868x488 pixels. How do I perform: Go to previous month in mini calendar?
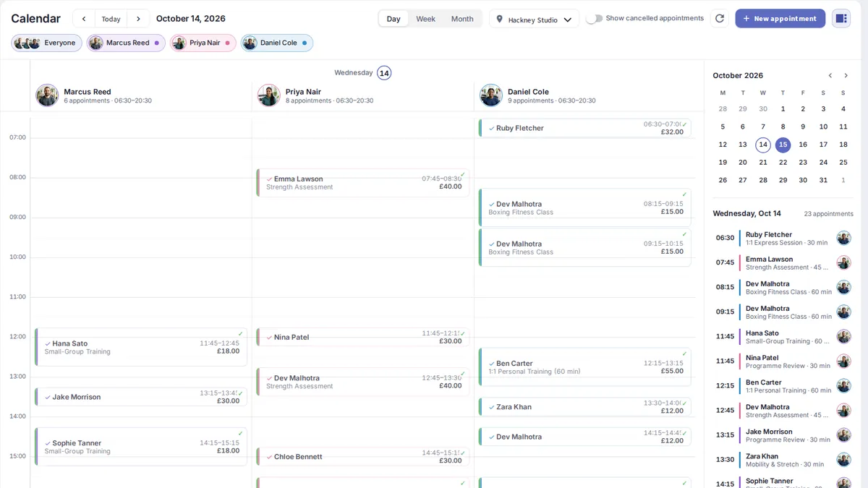(x=830, y=75)
